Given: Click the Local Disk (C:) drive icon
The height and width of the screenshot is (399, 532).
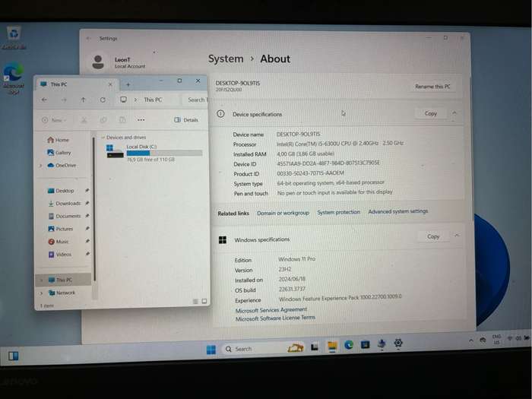Looking at the screenshot, I should pyautogui.click(x=115, y=151).
